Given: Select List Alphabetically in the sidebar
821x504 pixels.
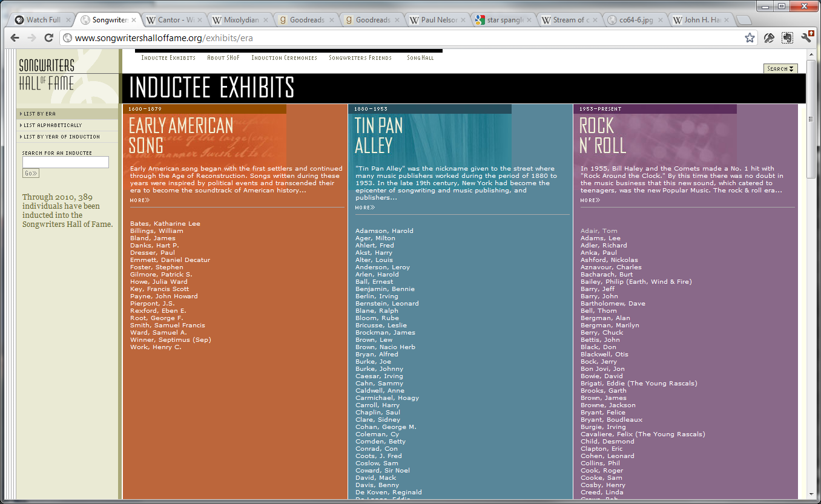Looking at the screenshot, I should coord(52,125).
